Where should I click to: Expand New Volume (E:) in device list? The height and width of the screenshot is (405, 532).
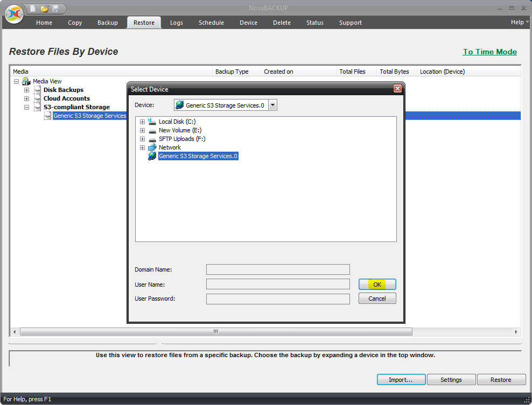(143, 131)
